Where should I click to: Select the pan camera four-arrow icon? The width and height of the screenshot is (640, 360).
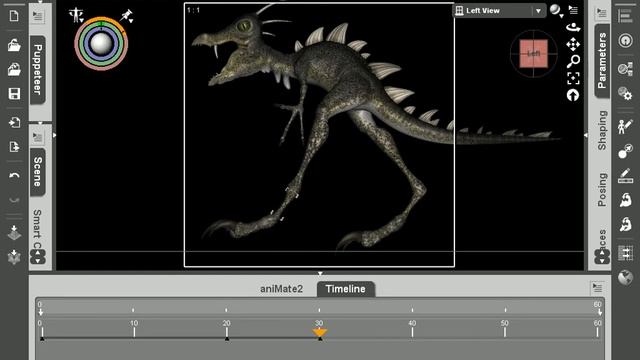pyautogui.click(x=573, y=44)
